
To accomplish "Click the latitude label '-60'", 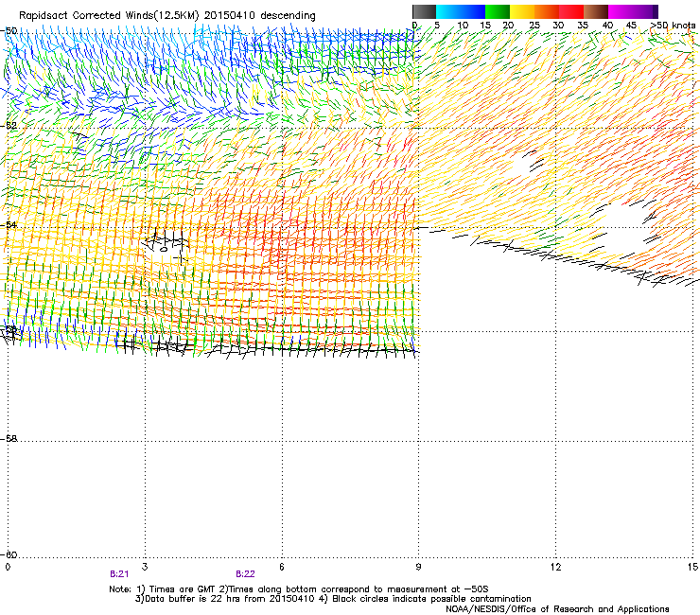I will pyautogui.click(x=9, y=555).
